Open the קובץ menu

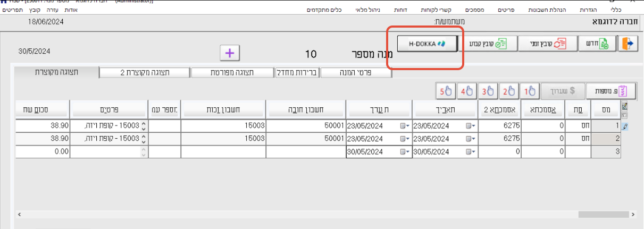click(35, 10)
